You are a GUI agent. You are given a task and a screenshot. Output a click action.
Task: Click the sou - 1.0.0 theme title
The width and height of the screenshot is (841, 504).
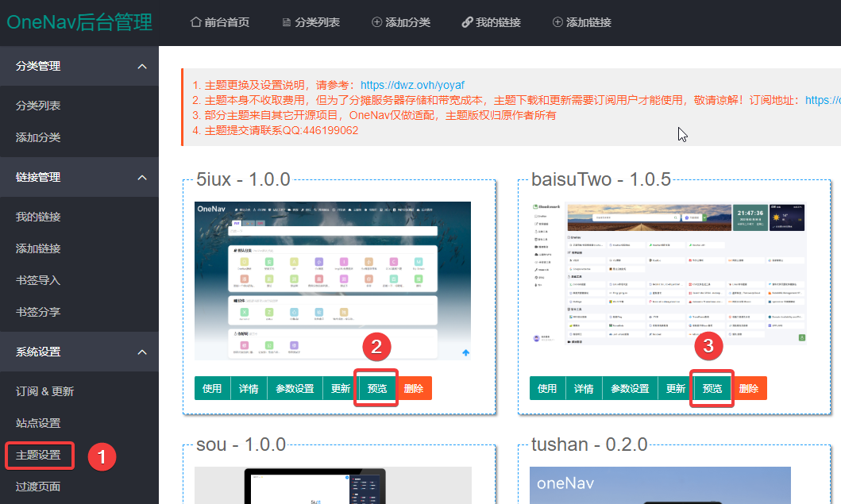coord(241,444)
